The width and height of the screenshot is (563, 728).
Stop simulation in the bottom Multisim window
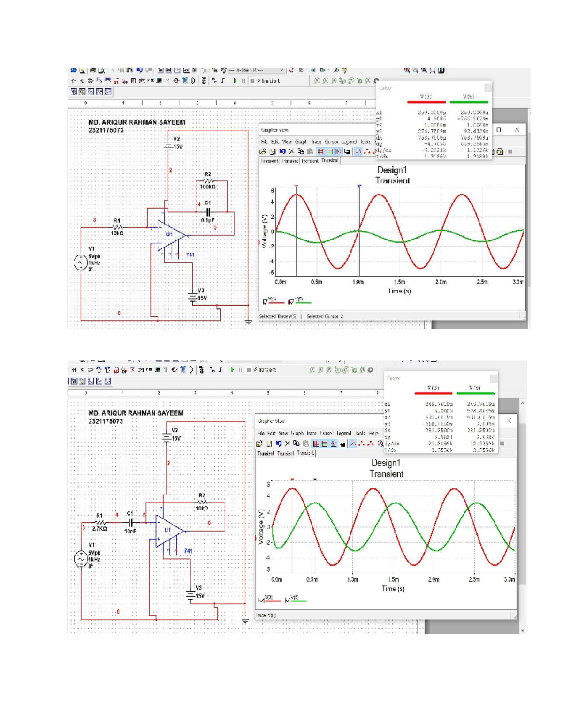pyautogui.click(x=249, y=370)
